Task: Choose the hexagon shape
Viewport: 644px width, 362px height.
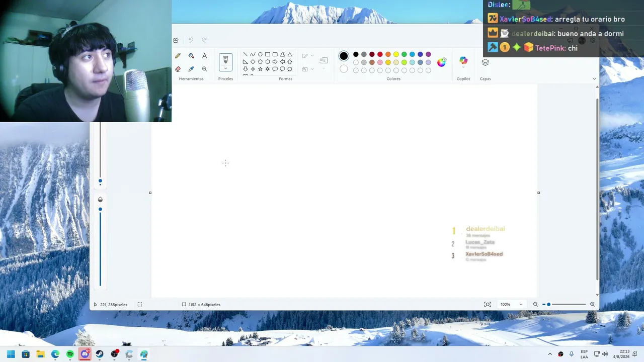Action: click(x=268, y=62)
